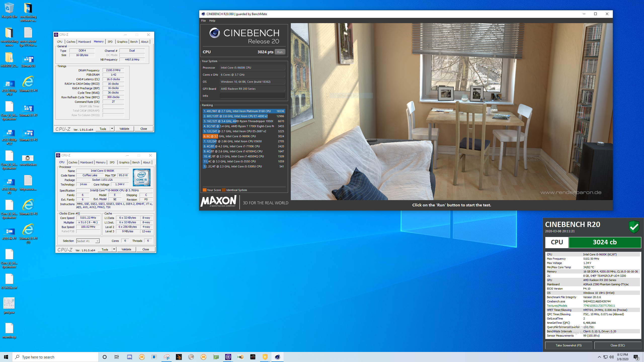Switch to BenchMate shield icon in taskbar

tap(265, 357)
